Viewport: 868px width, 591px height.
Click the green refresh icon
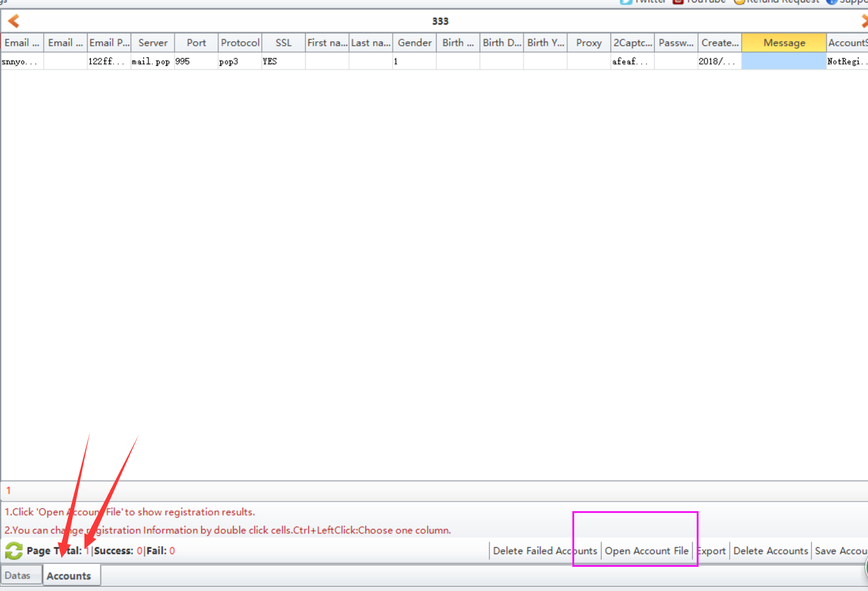[14, 550]
